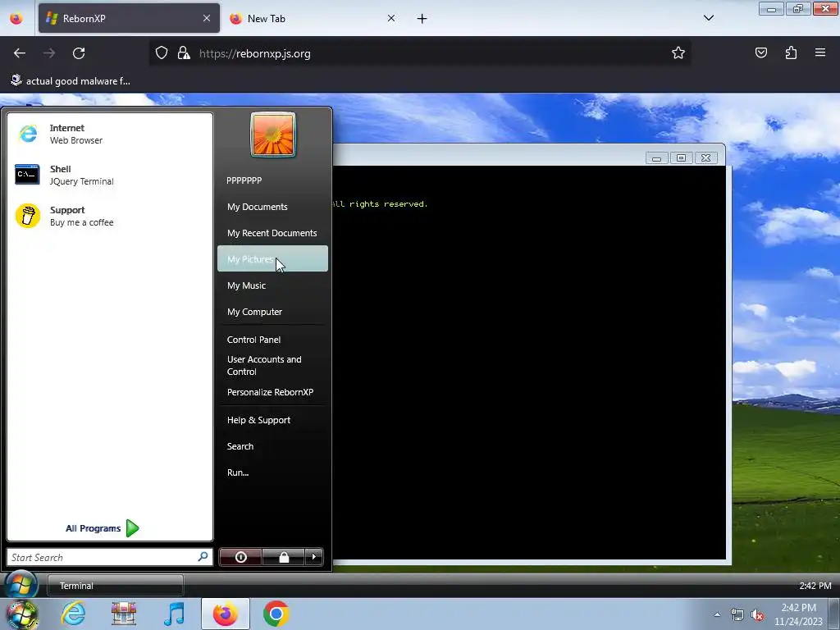Screen dimensions: 840x630
Task: Open My Recent Documents
Action: coord(272,233)
